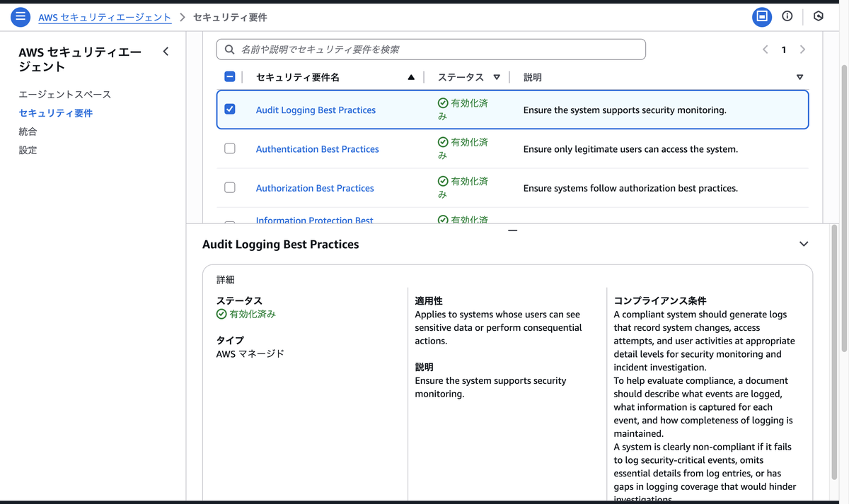
Task: Click the 詳細 section label
Action: (226, 280)
